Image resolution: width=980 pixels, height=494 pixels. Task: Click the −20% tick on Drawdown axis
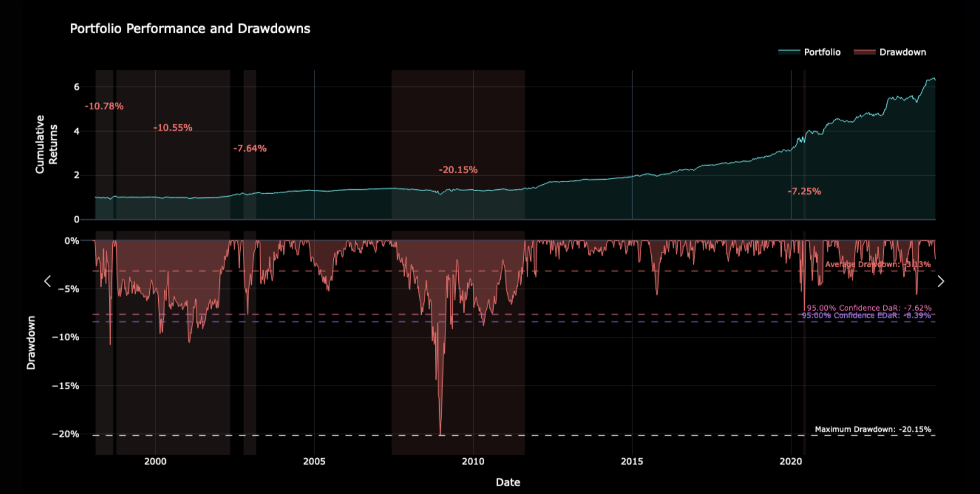point(66,434)
